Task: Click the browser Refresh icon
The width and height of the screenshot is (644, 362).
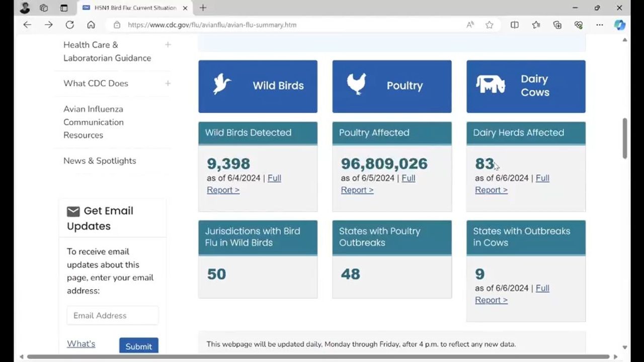Action: (x=69, y=25)
